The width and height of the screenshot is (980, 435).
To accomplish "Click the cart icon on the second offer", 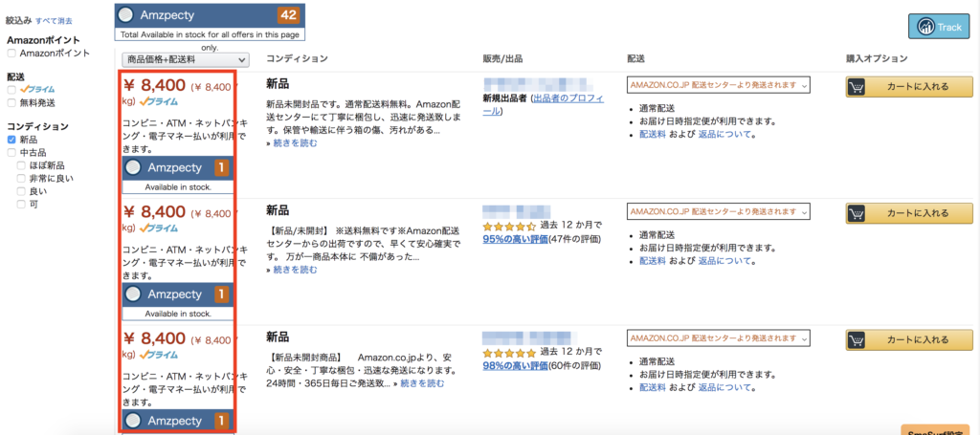I will (856, 213).
